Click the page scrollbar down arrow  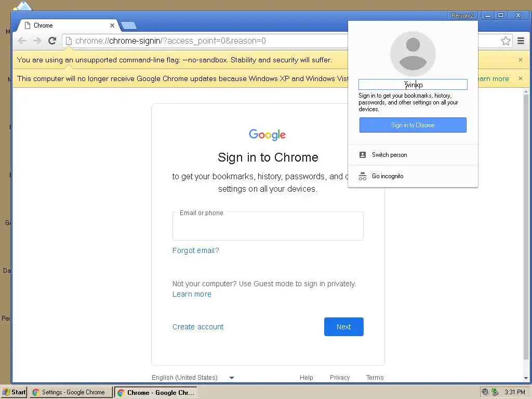[526, 378]
